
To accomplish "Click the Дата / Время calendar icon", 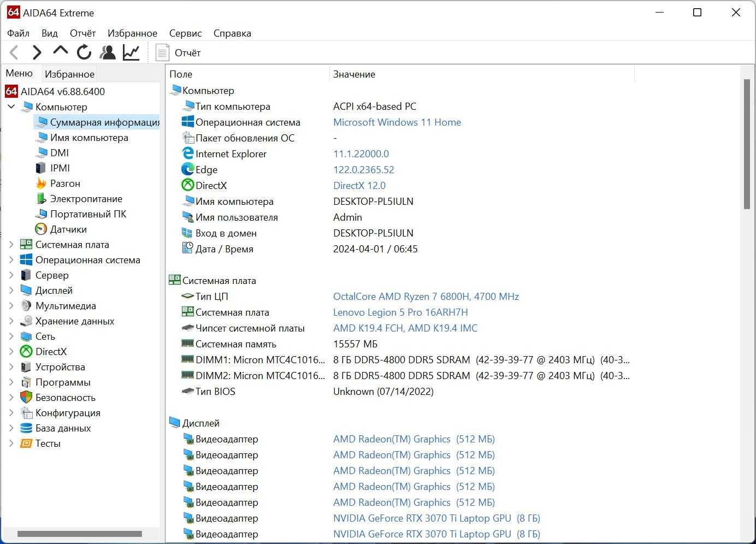I will [x=187, y=249].
